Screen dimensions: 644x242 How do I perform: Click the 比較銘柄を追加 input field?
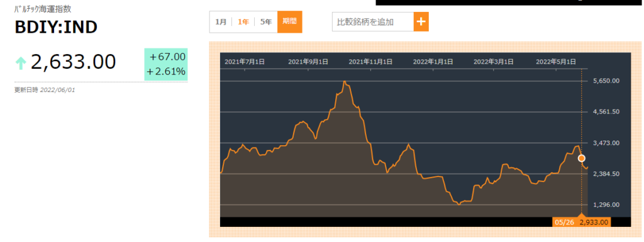pyautogui.click(x=373, y=22)
